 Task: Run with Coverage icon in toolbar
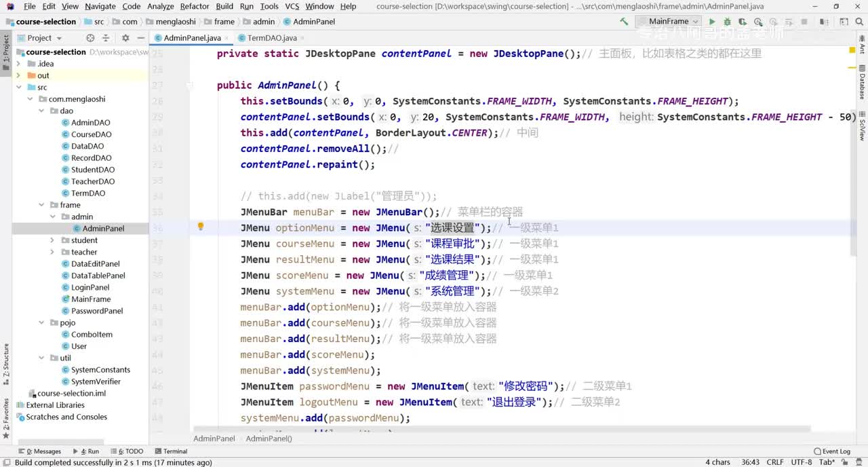click(x=743, y=22)
